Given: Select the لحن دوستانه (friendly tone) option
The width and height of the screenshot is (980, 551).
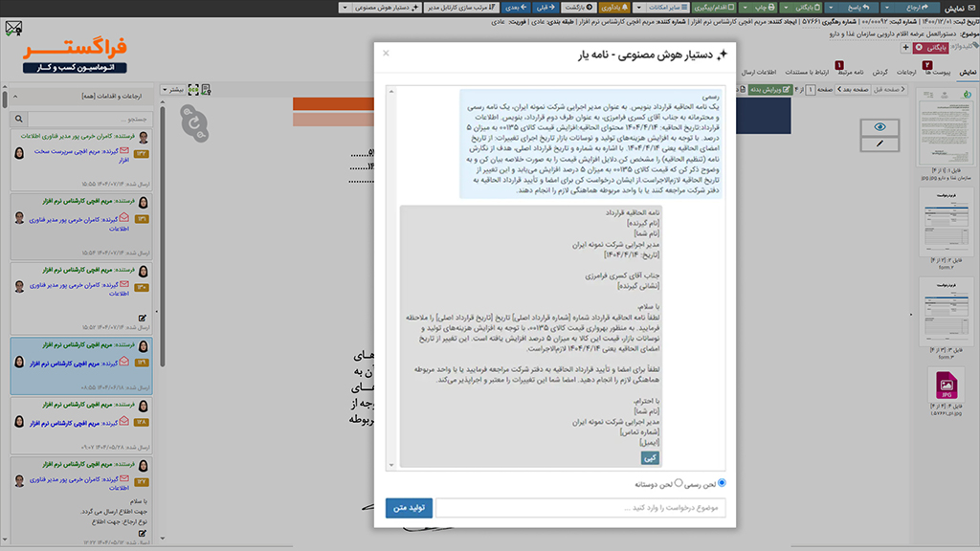Looking at the screenshot, I should tap(679, 482).
